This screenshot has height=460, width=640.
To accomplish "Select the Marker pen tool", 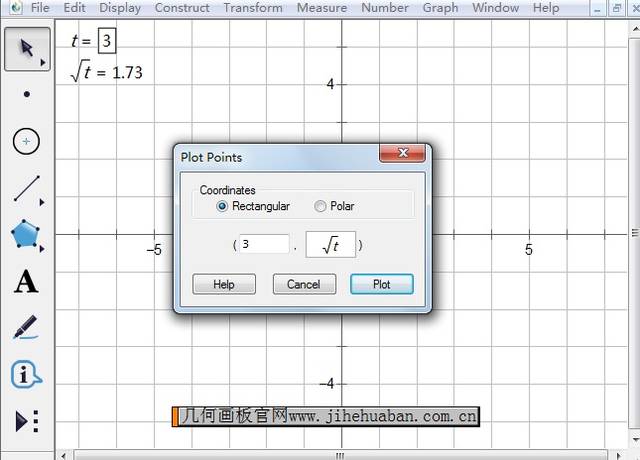I will [26, 328].
